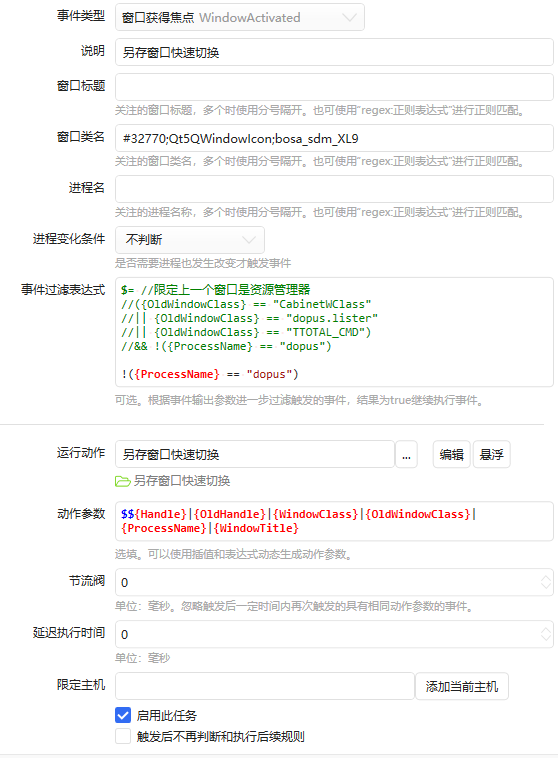The width and height of the screenshot is (558, 758).
Task: Click the green folder icon below 运行动作
Action: click(x=123, y=481)
